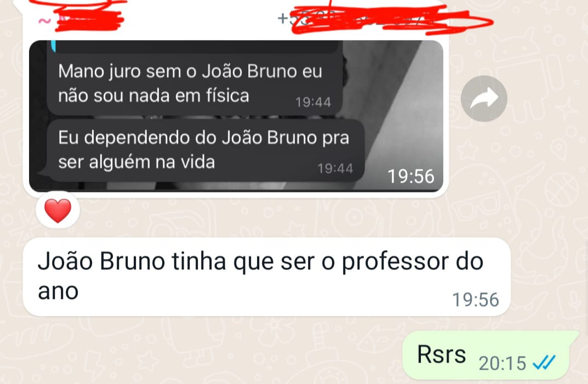Open the forwarded screenshot image

[236, 116]
